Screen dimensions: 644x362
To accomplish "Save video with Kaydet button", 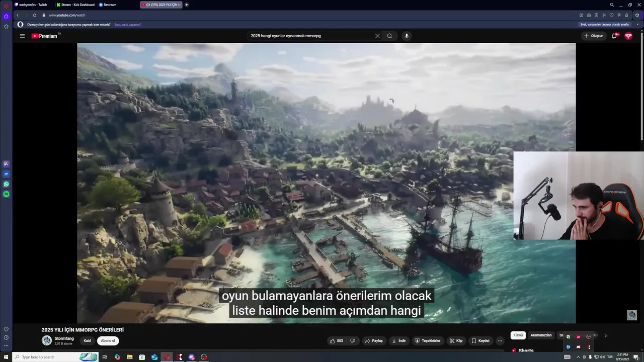I will [x=480, y=340].
